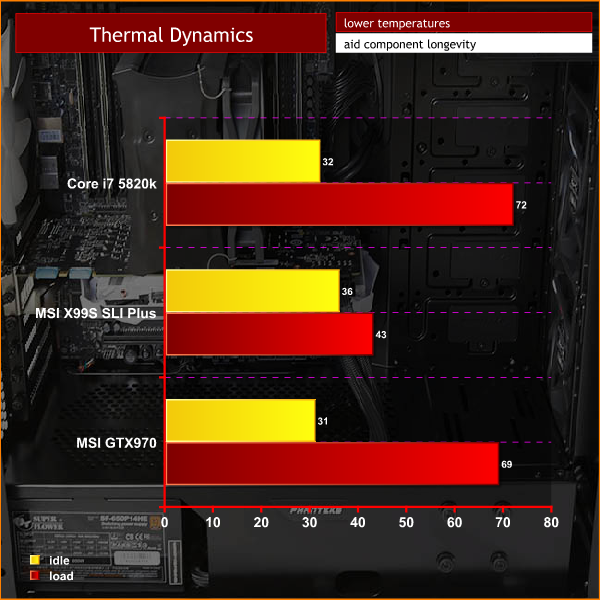
Task: Click the value 31 data label
Action: [x=323, y=421]
